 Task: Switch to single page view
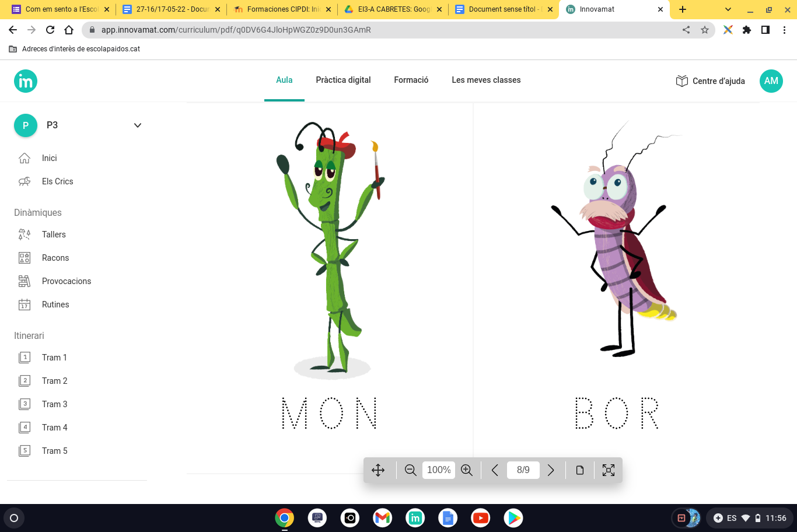(x=580, y=470)
